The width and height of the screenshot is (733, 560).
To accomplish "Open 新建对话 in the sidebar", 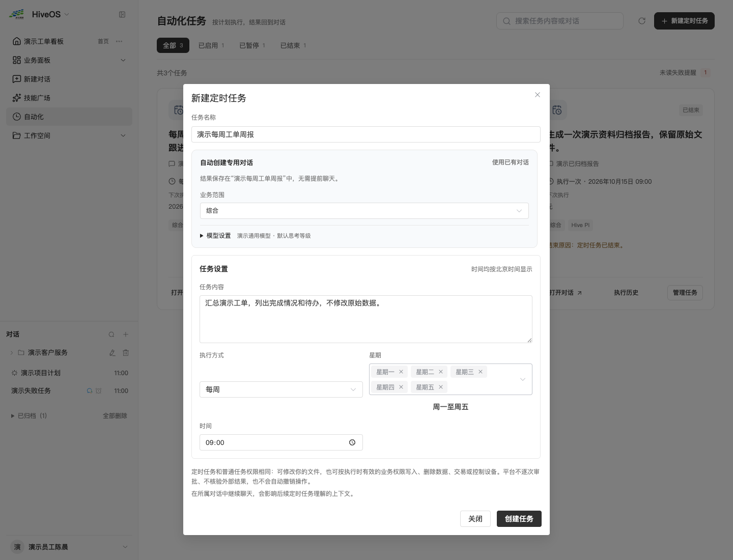I will pos(69,79).
